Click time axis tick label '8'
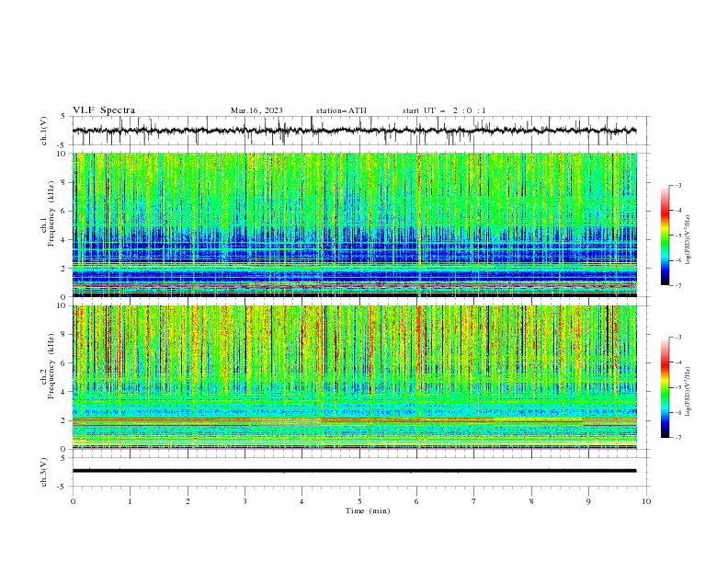The image size is (728, 563). pyautogui.click(x=531, y=501)
